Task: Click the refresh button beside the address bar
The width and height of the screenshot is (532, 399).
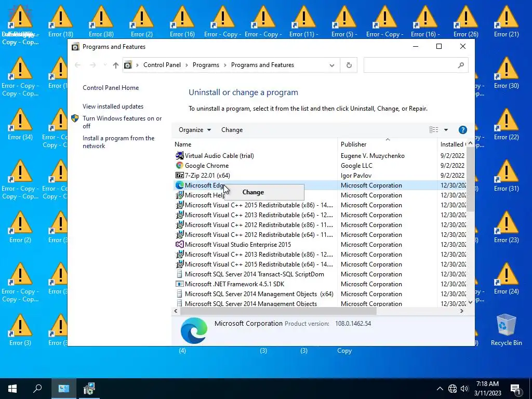Action: click(x=349, y=65)
